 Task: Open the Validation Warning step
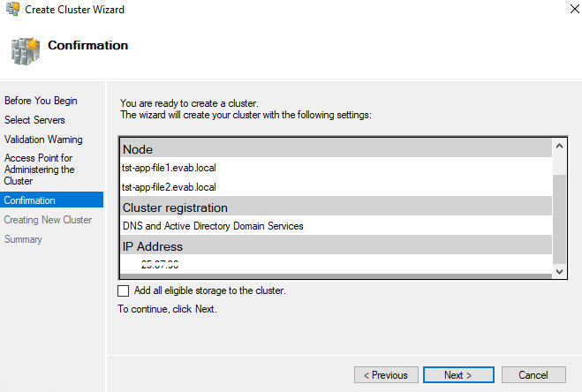click(x=43, y=139)
